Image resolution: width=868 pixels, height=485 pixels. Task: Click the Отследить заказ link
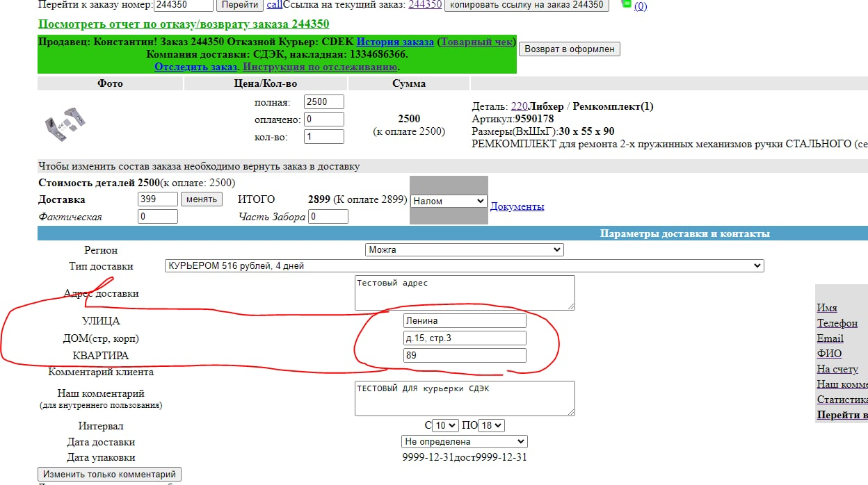click(196, 67)
